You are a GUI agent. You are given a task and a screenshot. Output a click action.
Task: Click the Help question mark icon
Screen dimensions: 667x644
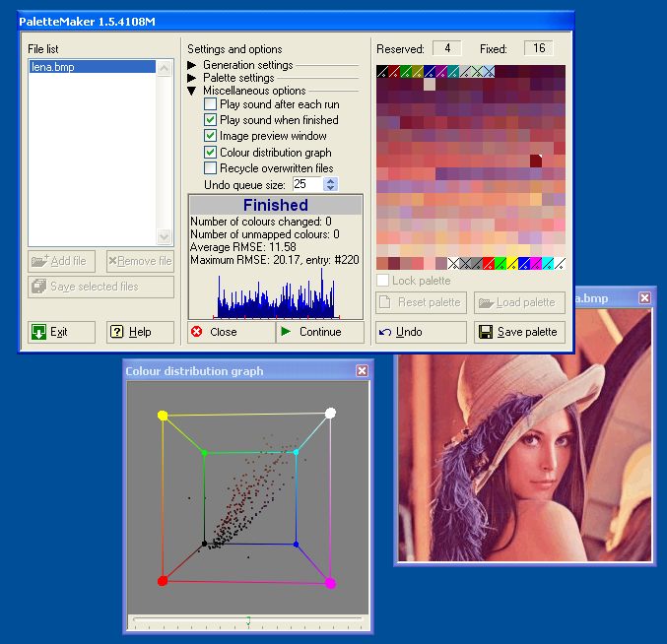(x=116, y=332)
